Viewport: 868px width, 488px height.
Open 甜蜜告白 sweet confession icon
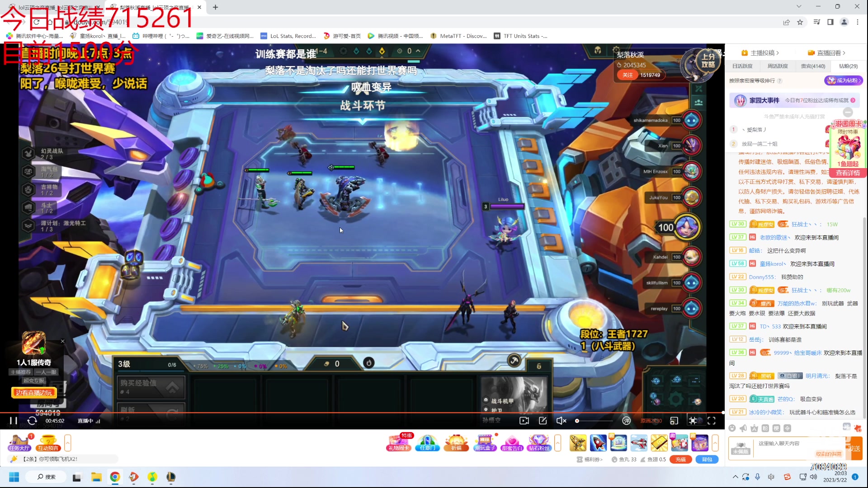click(512, 443)
